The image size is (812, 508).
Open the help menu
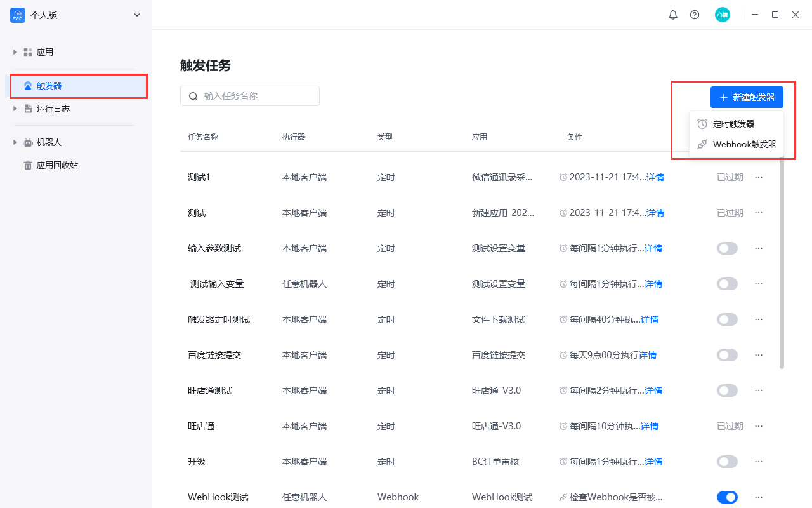695,15
